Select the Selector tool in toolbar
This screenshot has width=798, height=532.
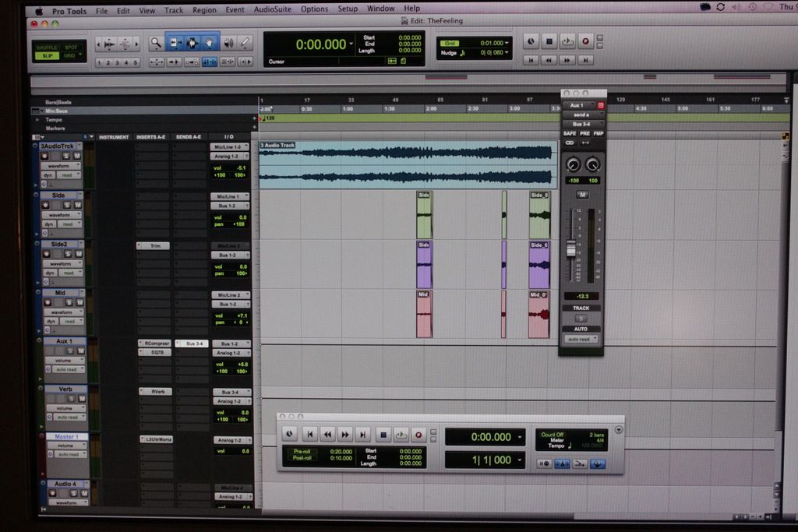click(192, 44)
